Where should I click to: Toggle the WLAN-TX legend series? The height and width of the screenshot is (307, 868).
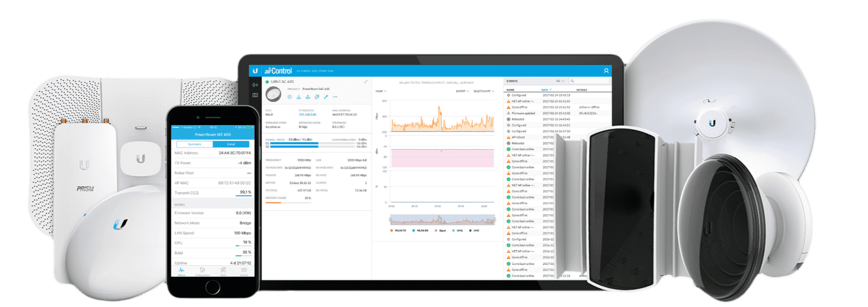click(x=398, y=231)
